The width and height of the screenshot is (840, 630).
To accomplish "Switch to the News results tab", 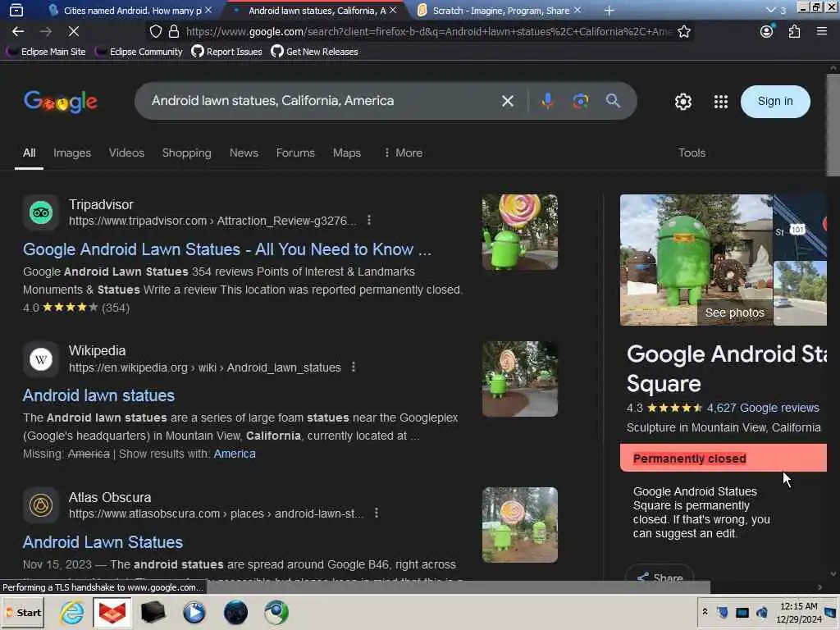I will [x=244, y=153].
